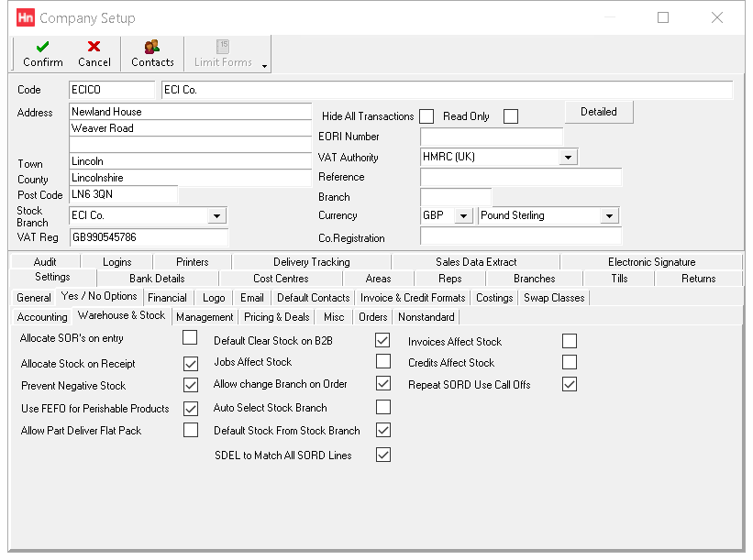Screen dimensions: 753x560
Task: Expand the VAT Authority dropdown
Action: point(568,158)
